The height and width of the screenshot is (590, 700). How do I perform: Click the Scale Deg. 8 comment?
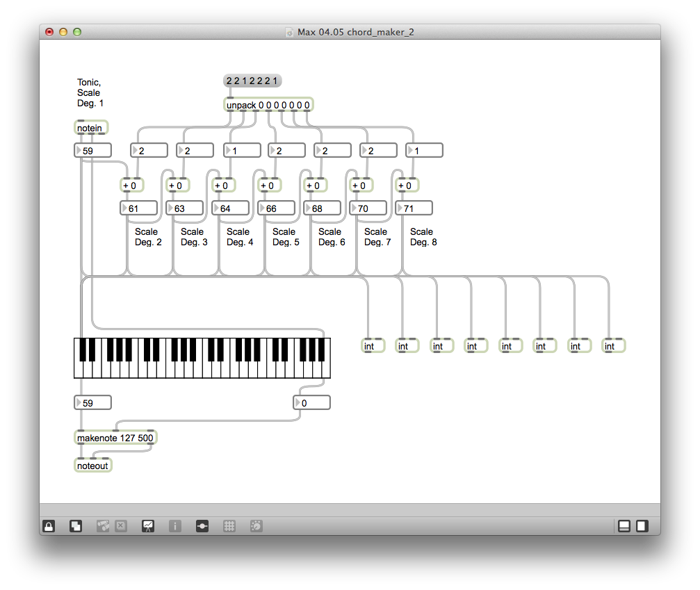[423, 237]
